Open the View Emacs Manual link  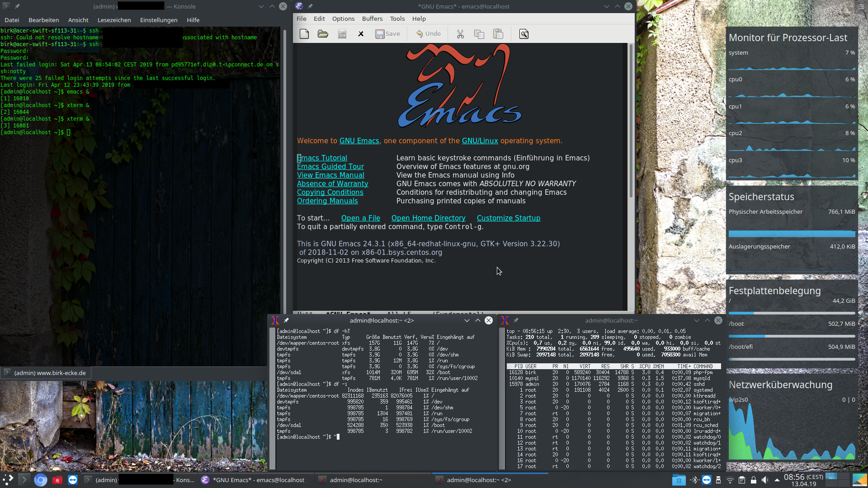330,175
